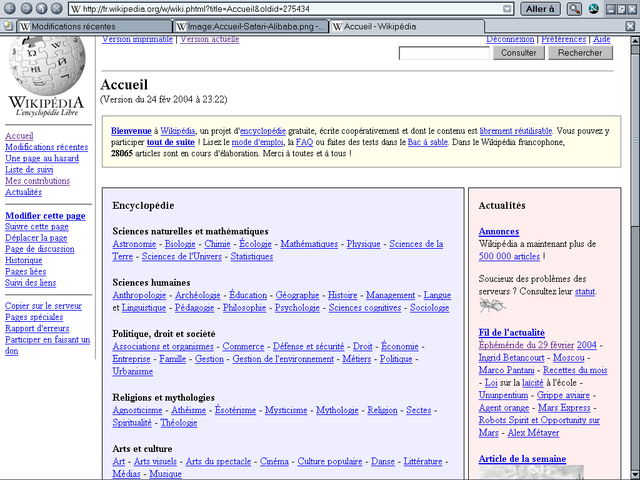640x480 pixels.
Task: Click the bold 'Bienvenue' link
Action: 131,131
